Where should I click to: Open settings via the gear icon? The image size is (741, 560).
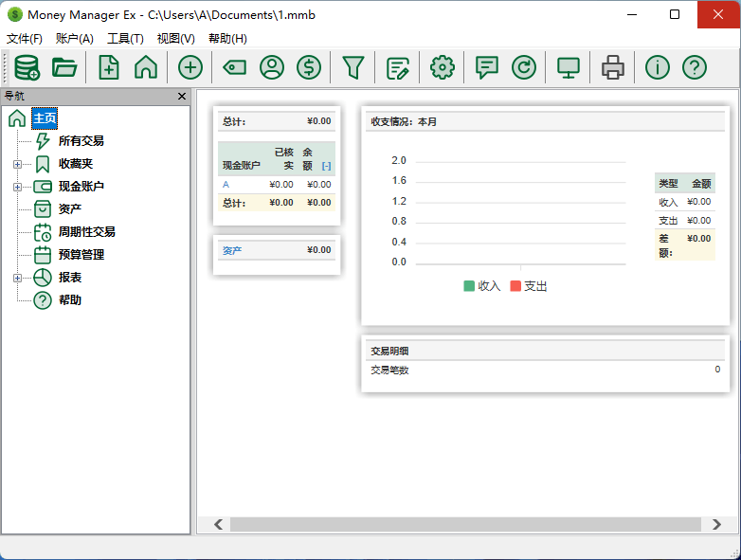[x=443, y=67]
